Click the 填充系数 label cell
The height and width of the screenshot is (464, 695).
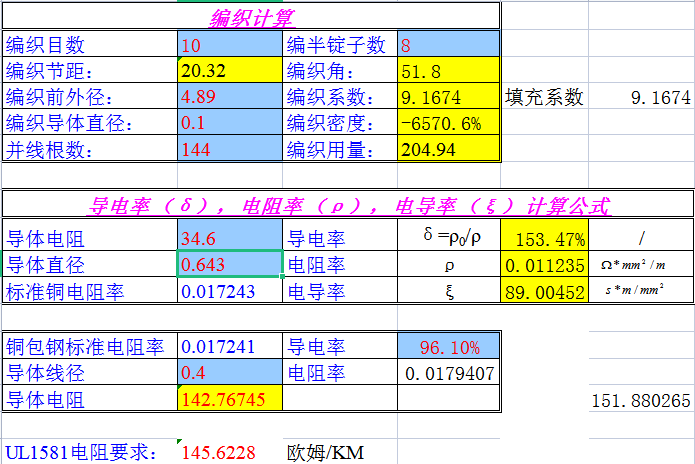click(x=545, y=98)
